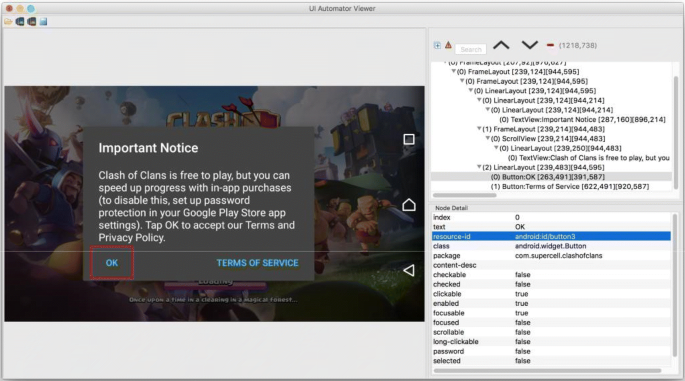Image resolution: width=685 pixels, height=381 pixels.
Task: Click the Node Detail panel header
Action: click(x=451, y=208)
